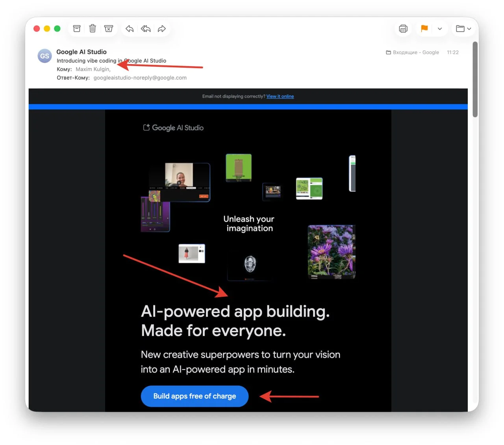Expand the move-to-folder dropdown
The image size is (504, 445).
point(463,29)
